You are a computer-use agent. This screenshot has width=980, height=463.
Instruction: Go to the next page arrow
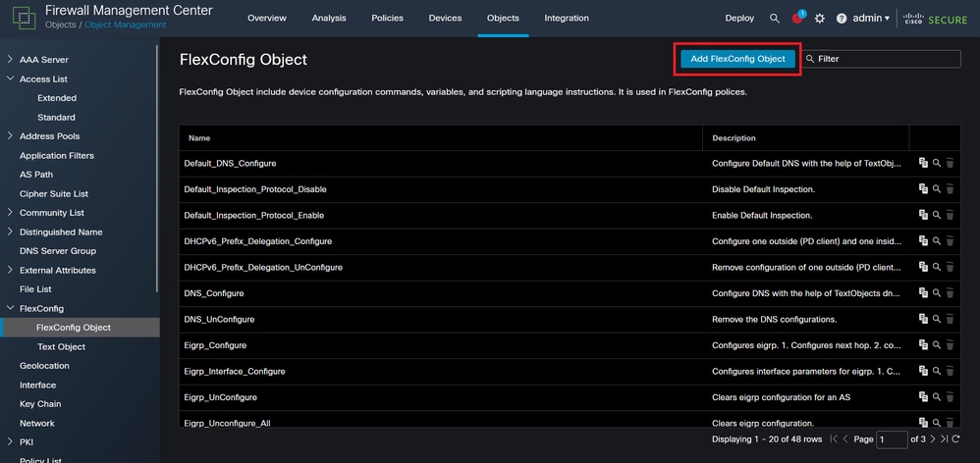(932, 439)
